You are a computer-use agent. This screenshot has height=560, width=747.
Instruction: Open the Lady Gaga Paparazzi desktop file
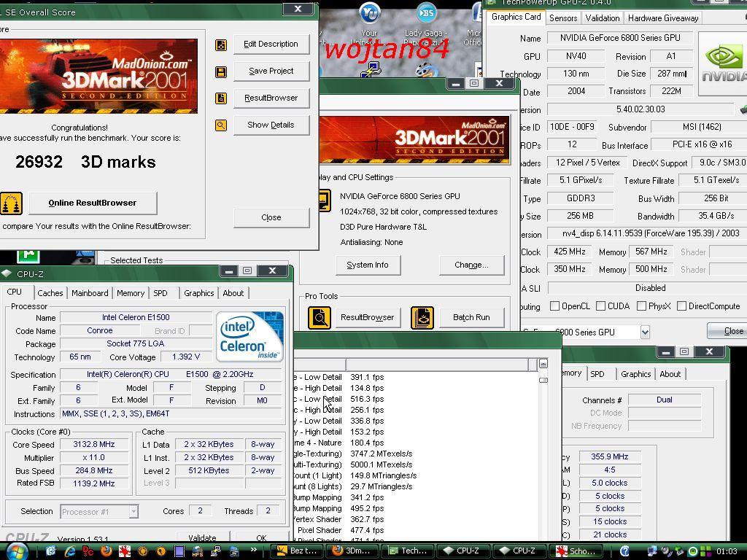[x=426, y=24]
